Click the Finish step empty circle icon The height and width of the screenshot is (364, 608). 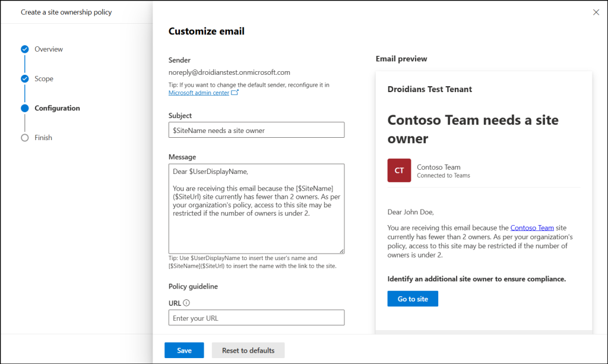point(25,138)
